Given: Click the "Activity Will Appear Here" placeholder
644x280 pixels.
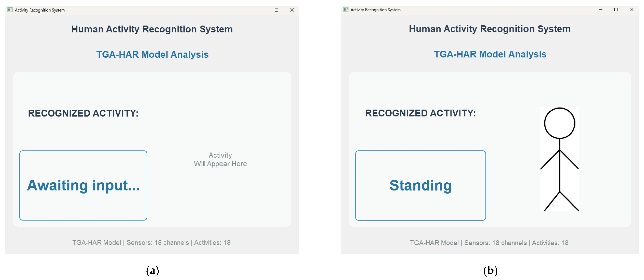Looking at the screenshot, I should pos(220,159).
